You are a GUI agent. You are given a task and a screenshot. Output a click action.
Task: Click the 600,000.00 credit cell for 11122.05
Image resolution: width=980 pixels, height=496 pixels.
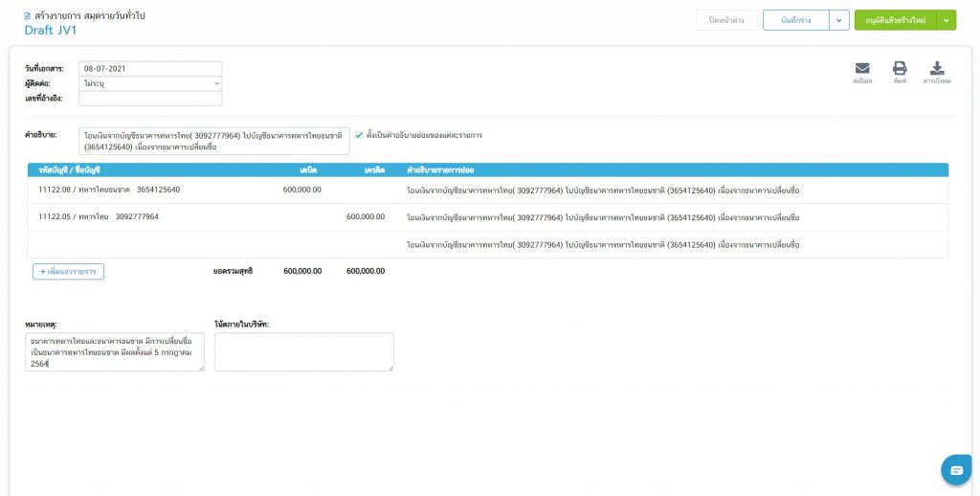coord(365,216)
